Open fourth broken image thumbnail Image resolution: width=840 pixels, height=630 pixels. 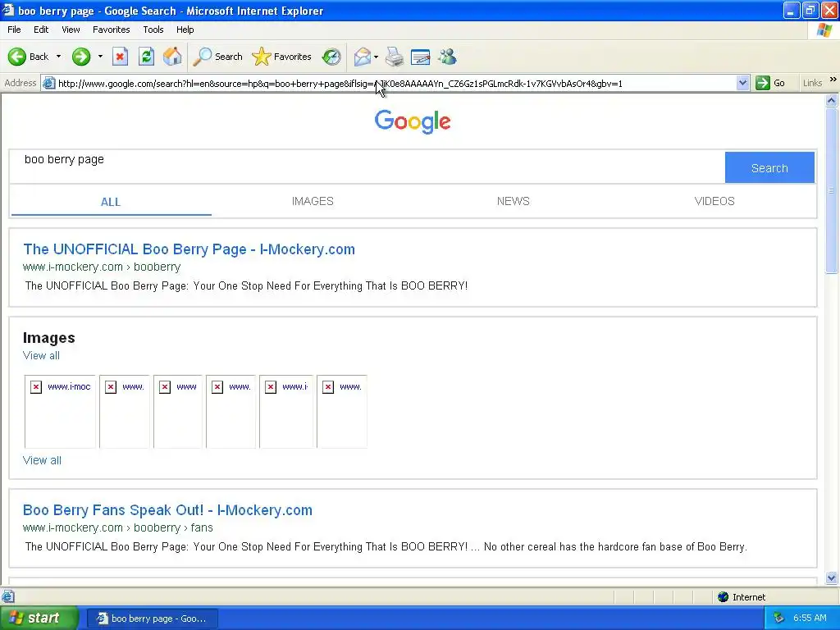231,412
